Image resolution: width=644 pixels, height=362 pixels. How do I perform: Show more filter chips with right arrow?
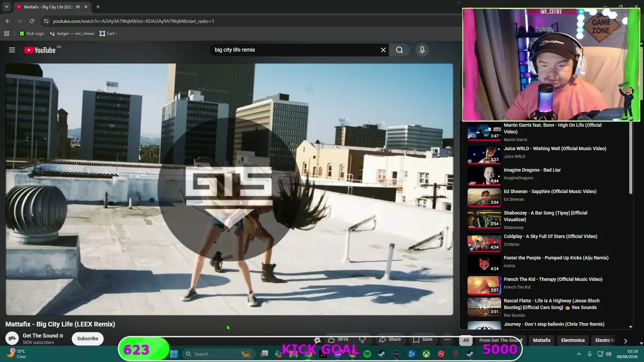(625, 340)
